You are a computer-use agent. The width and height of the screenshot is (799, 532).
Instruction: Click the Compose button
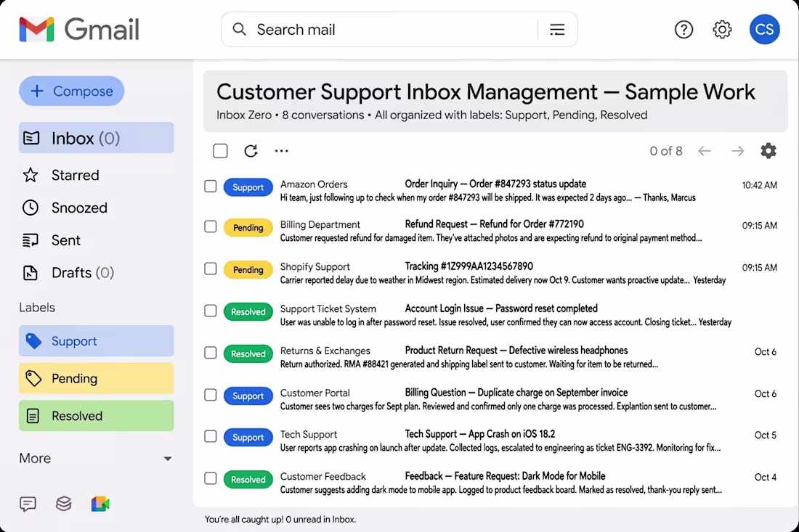coord(72,91)
